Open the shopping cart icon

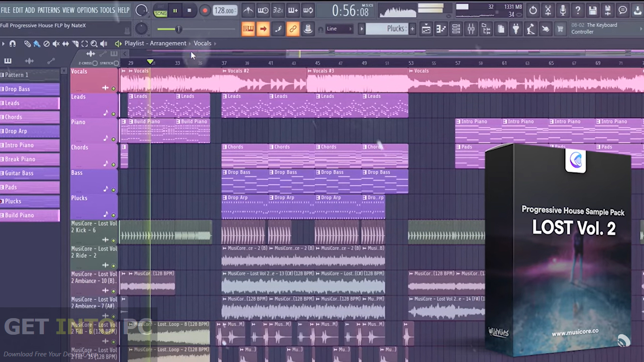pos(561,29)
